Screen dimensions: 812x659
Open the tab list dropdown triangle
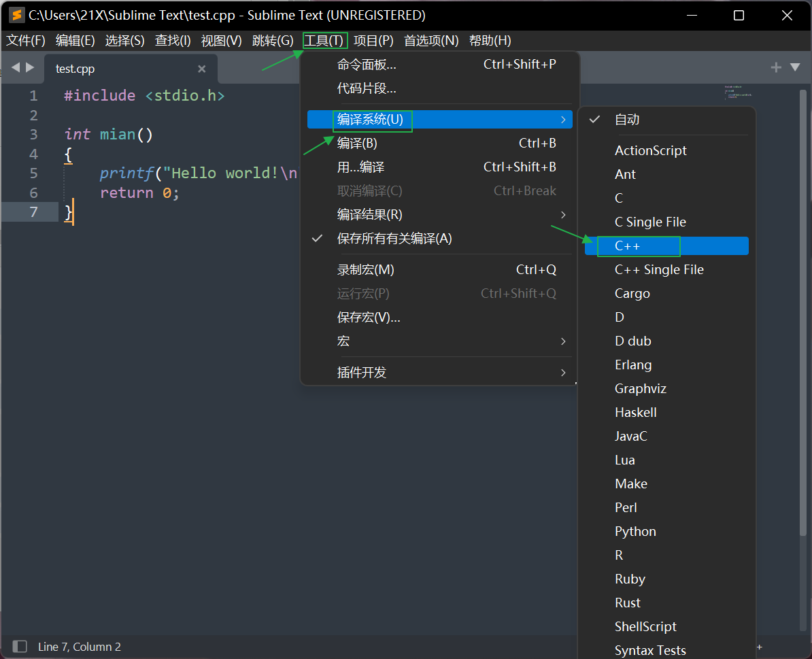click(795, 67)
